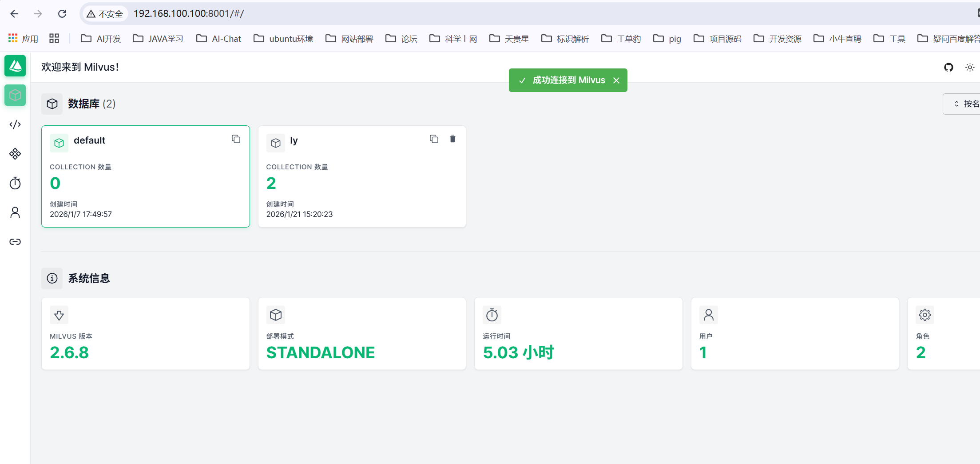980x464 pixels.
Task: Open the default database card
Action: 146,176
